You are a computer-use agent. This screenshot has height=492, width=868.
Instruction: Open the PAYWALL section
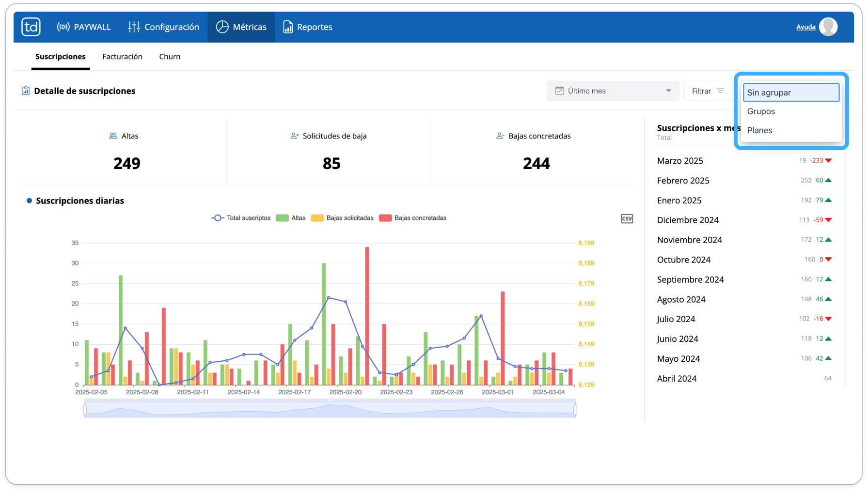pos(84,27)
